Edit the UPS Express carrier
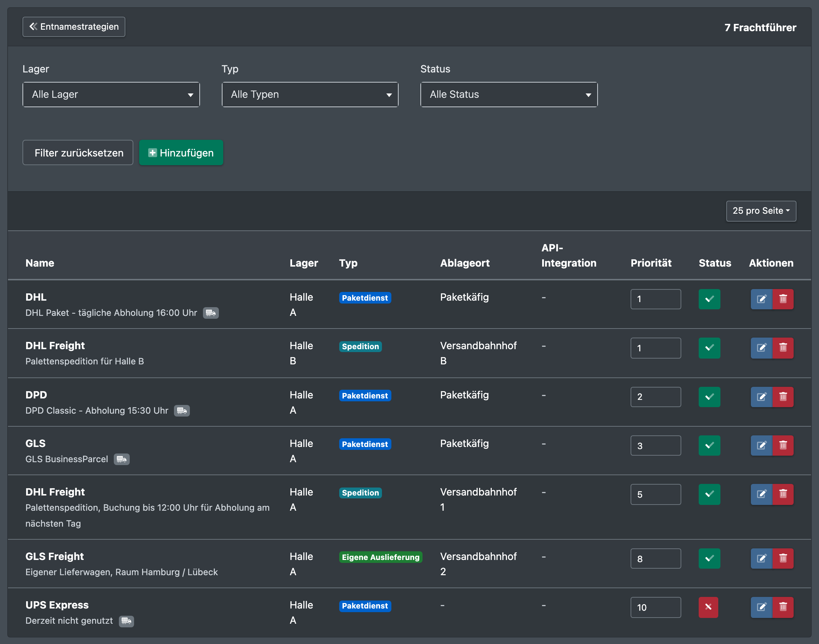The width and height of the screenshot is (819, 644). coord(761,607)
